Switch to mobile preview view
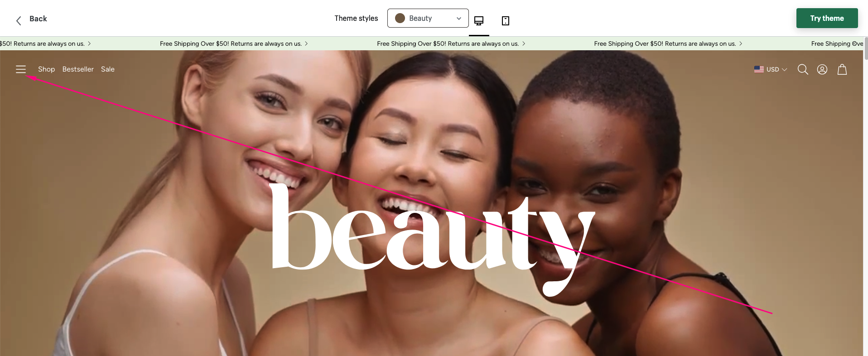This screenshot has width=868, height=356. (x=506, y=20)
